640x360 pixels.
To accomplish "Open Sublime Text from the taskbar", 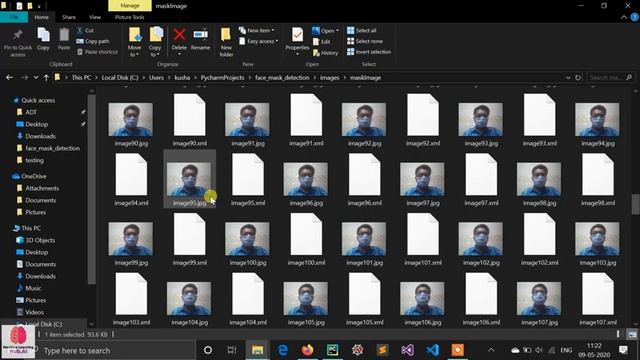I will [x=383, y=350].
